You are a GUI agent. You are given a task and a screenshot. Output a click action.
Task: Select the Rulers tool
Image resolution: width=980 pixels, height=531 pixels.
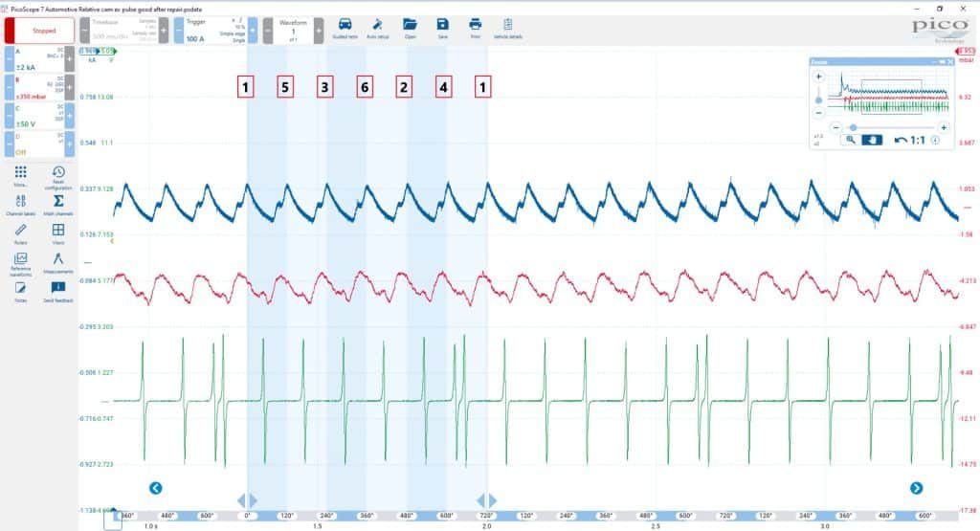pos(21,233)
